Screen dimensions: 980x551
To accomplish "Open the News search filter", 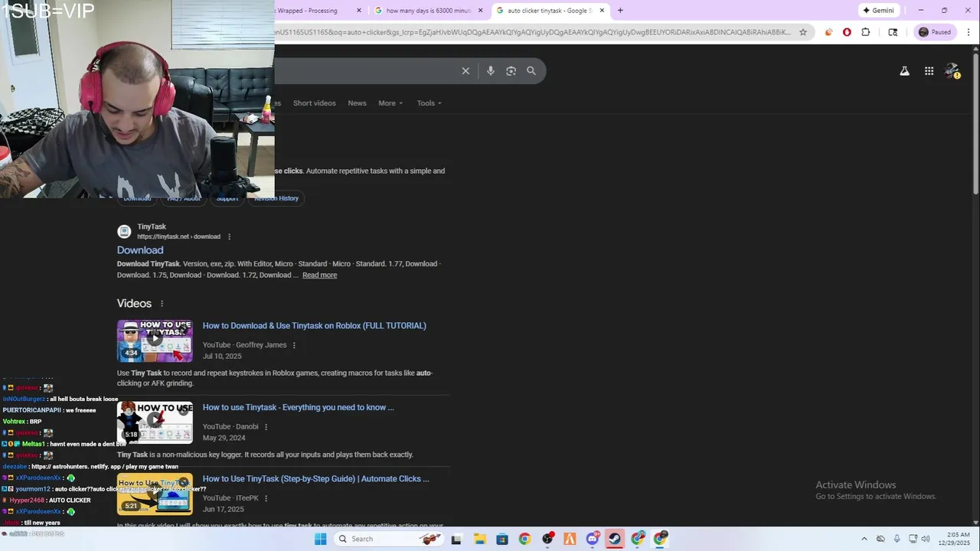I will 357,103.
